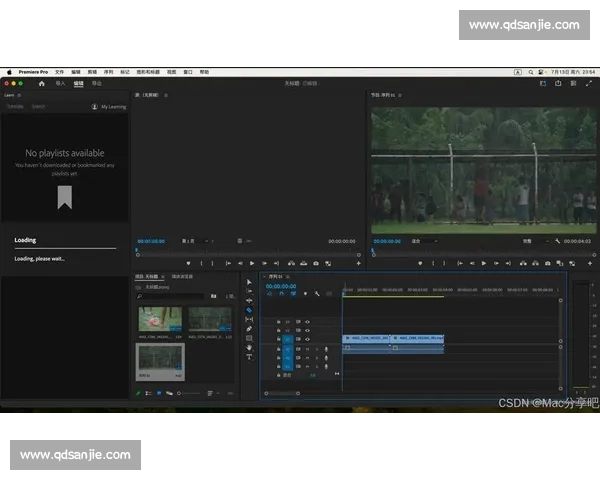Select the Selection arrow tool
Image resolution: width=600 pixels, height=480 pixels.
249,282
